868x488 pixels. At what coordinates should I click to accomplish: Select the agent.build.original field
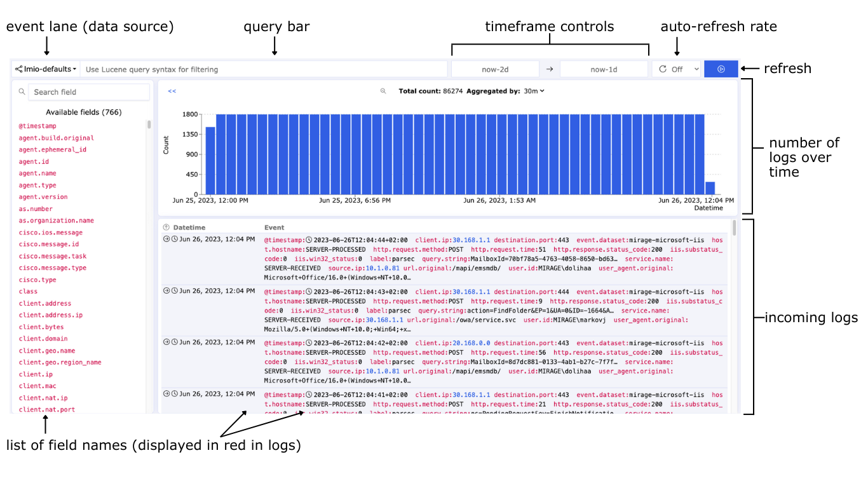coord(57,138)
